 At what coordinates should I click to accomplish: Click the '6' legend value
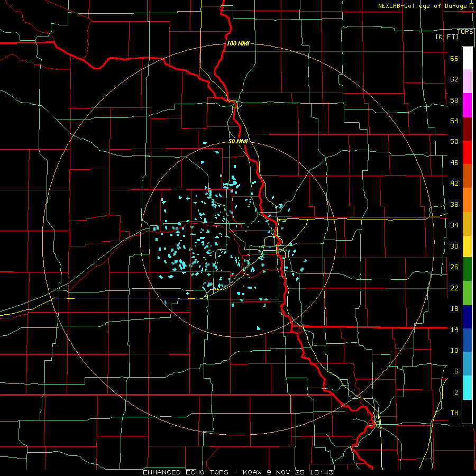coord(456,371)
